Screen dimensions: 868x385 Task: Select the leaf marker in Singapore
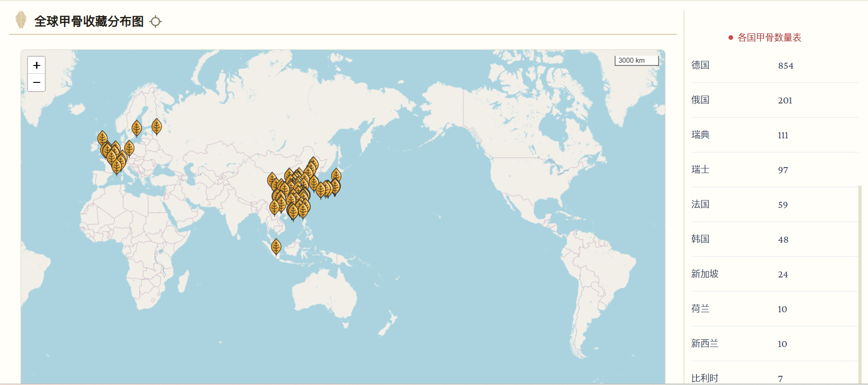point(276,247)
